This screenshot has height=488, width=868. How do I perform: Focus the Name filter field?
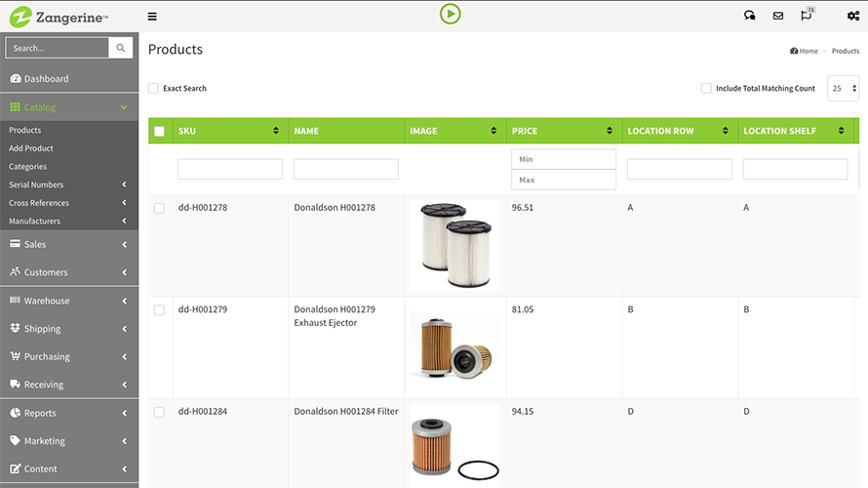[346, 169]
